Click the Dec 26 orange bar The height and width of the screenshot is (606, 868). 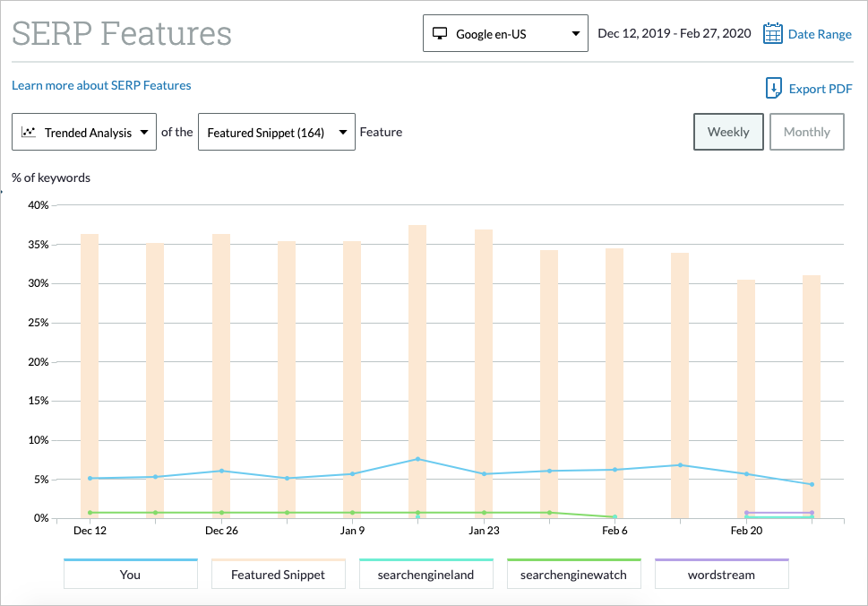[x=221, y=377]
